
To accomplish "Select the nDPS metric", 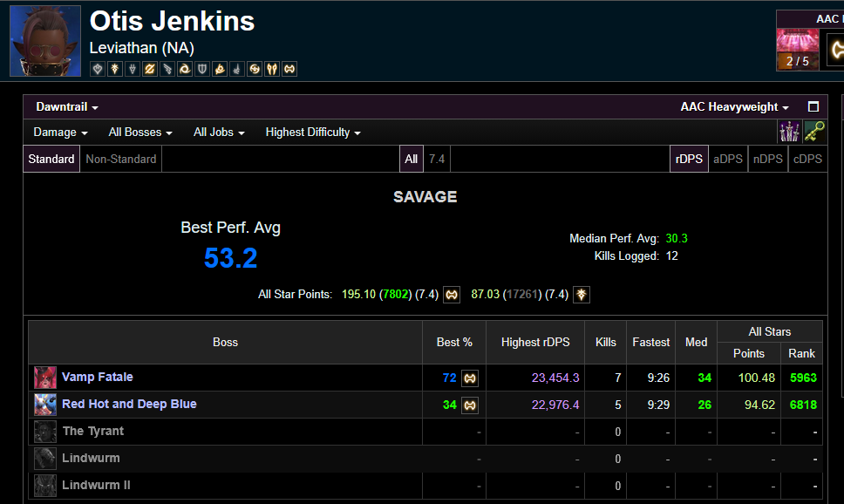I will pyautogui.click(x=767, y=159).
